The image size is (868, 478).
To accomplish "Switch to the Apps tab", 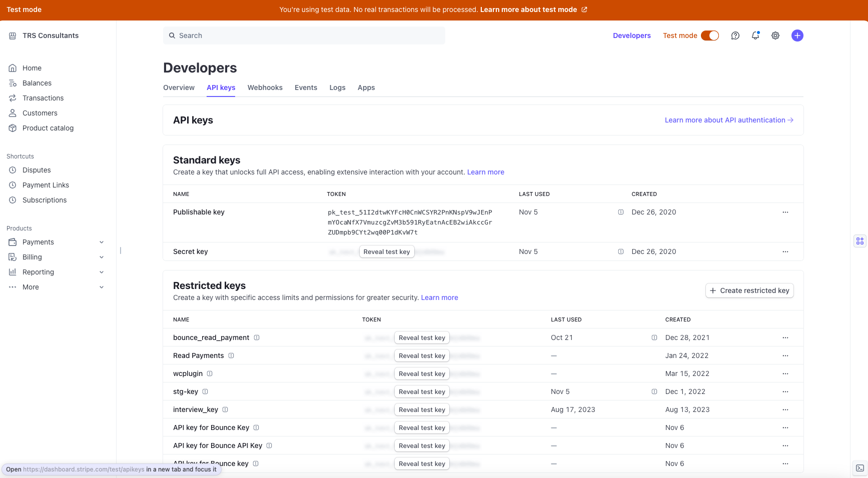I will click(x=366, y=87).
